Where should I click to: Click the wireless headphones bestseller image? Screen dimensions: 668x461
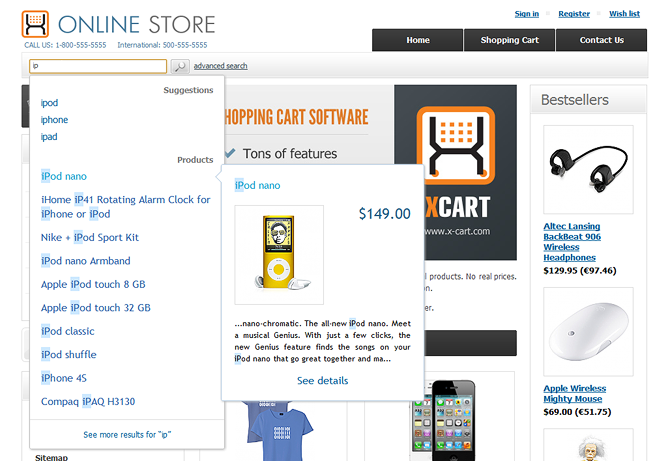pos(588,170)
